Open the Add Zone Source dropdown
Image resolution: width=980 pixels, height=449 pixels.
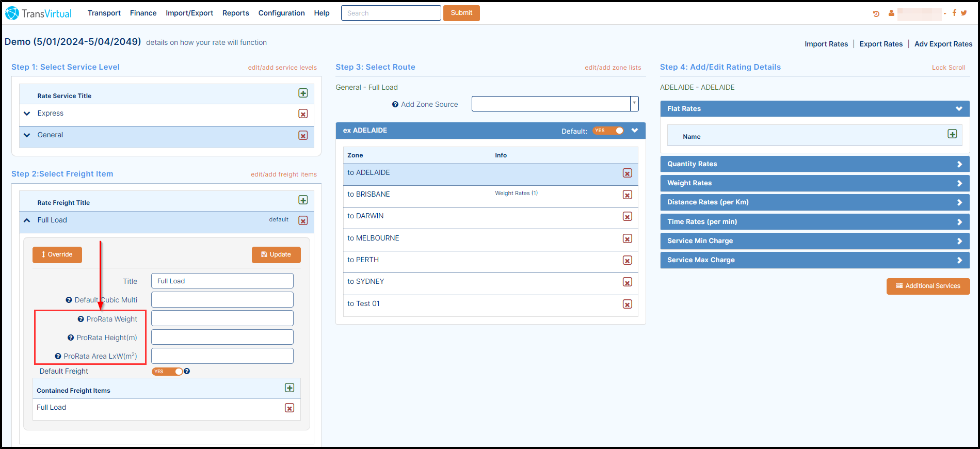coord(634,104)
